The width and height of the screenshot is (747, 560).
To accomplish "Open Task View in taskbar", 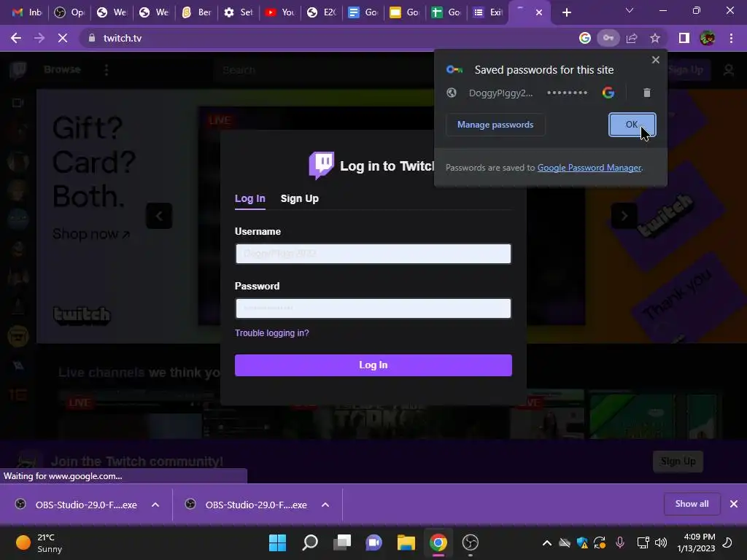I will pyautogui.click(x=341, y=542).
